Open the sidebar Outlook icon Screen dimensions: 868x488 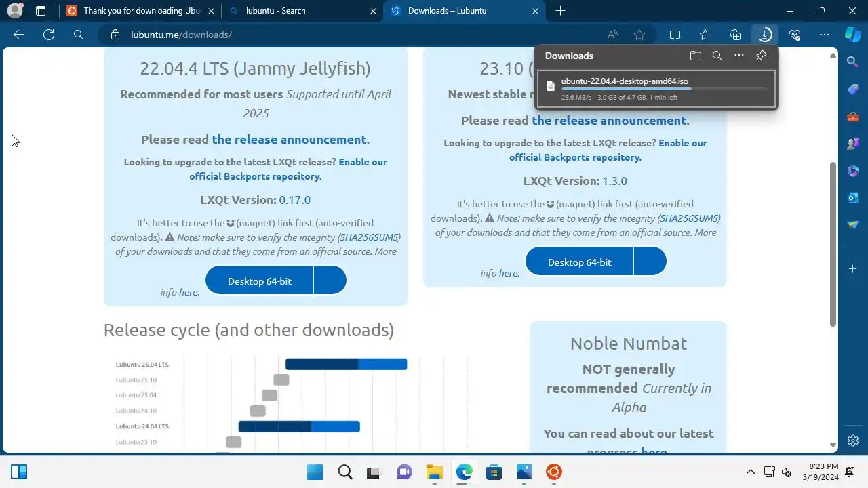853,198
